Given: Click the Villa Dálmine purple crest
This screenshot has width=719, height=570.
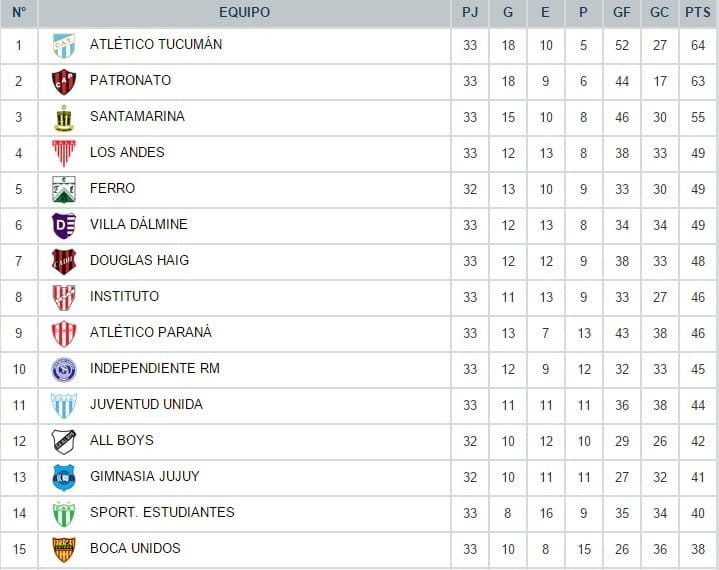Looking at the screenshot, I should 64,225.
